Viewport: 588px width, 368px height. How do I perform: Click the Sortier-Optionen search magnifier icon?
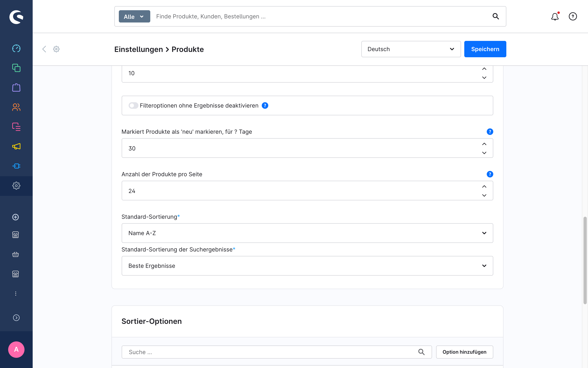point(421,352)
